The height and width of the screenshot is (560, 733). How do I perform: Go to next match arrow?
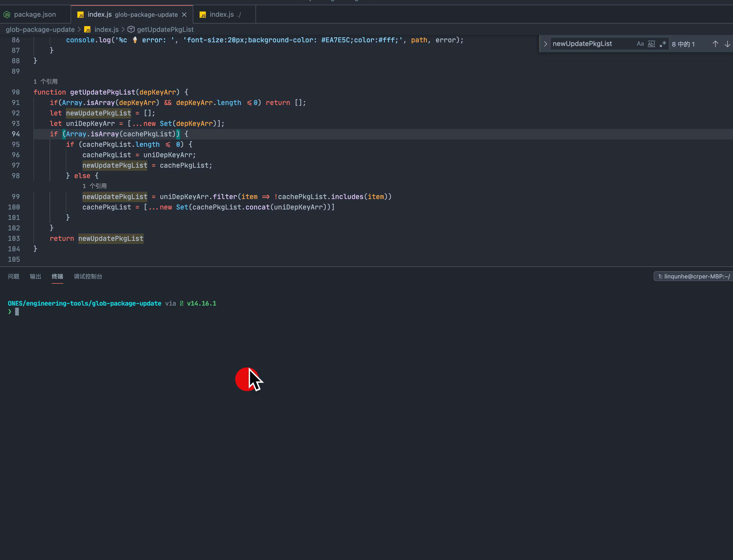click(727, 44)
